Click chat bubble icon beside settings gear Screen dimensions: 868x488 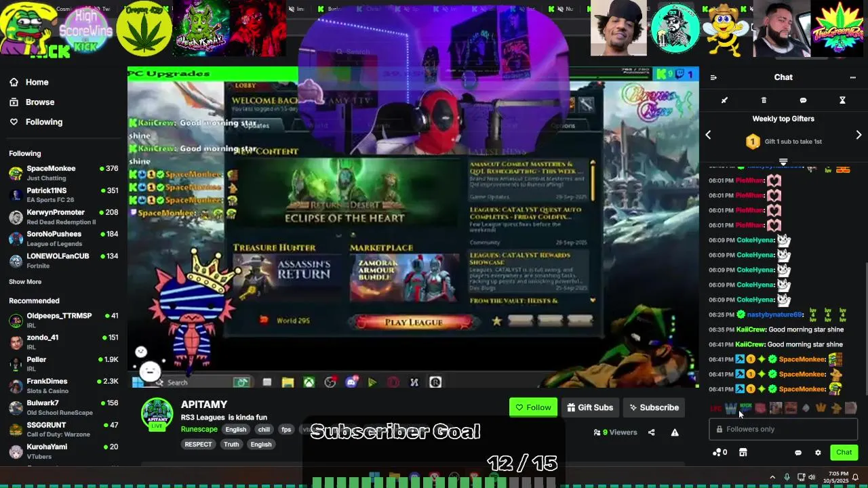click(x=798, y=453)
